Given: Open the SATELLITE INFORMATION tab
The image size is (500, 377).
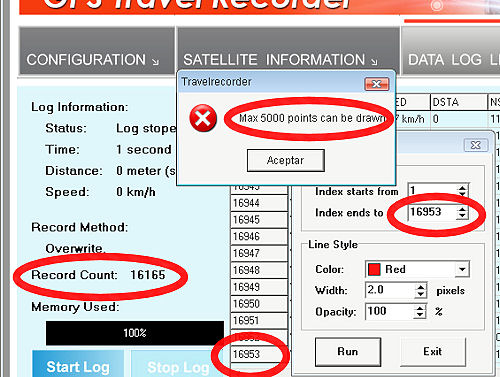Looking at the screenshot, I should click(289, 51).
